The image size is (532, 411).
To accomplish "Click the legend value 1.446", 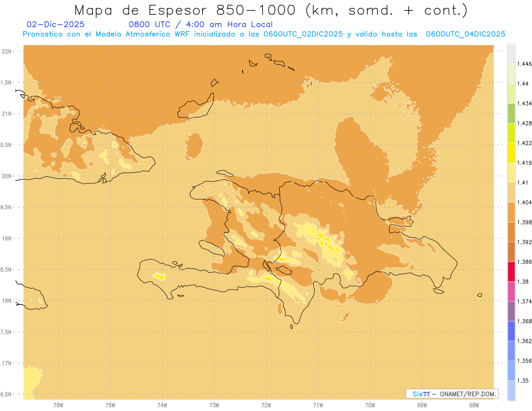I will pos(524,64).
